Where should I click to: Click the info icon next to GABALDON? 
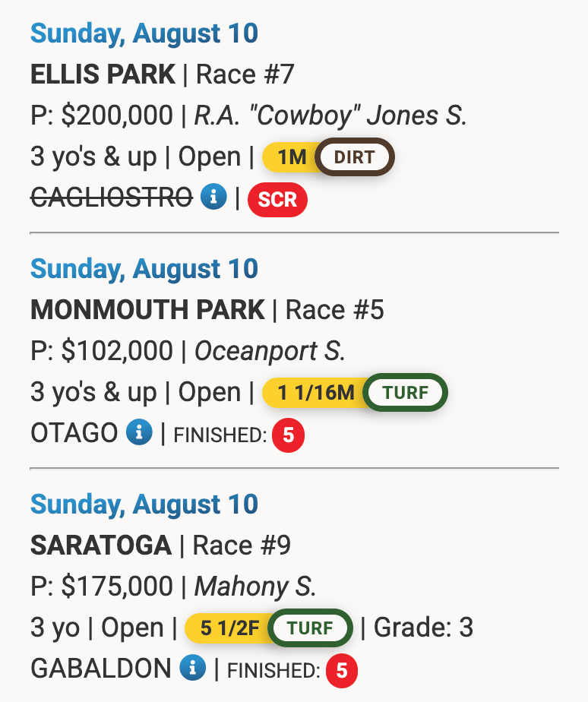coord(193,669)
